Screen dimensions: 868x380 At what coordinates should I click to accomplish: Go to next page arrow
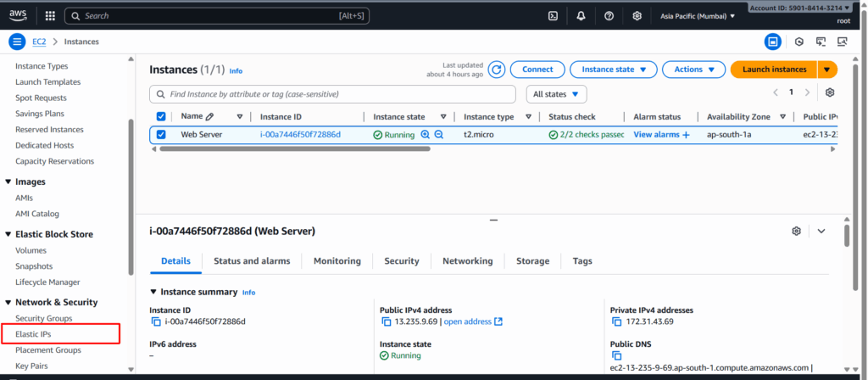pyautogui.click(x=808, y=92)
